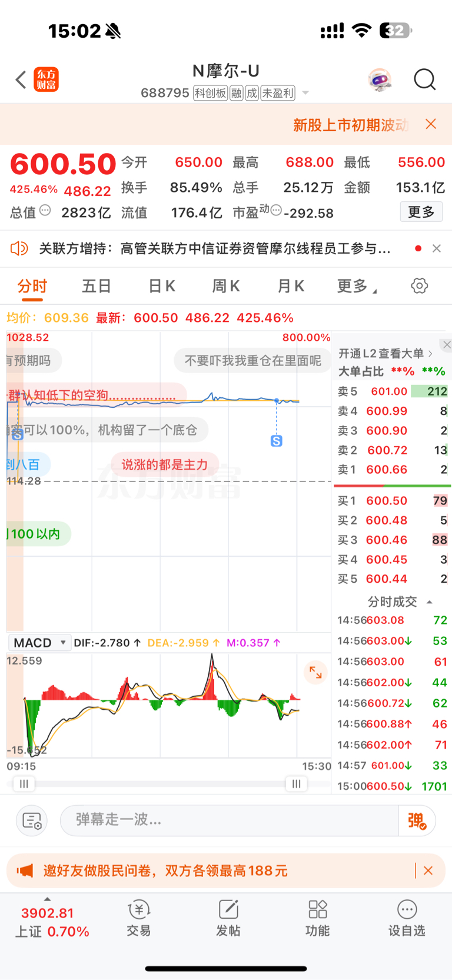452x980 pixels.
Task: Tap 设自选 add to watchlist icon
Action: click(x=407, y=918)
